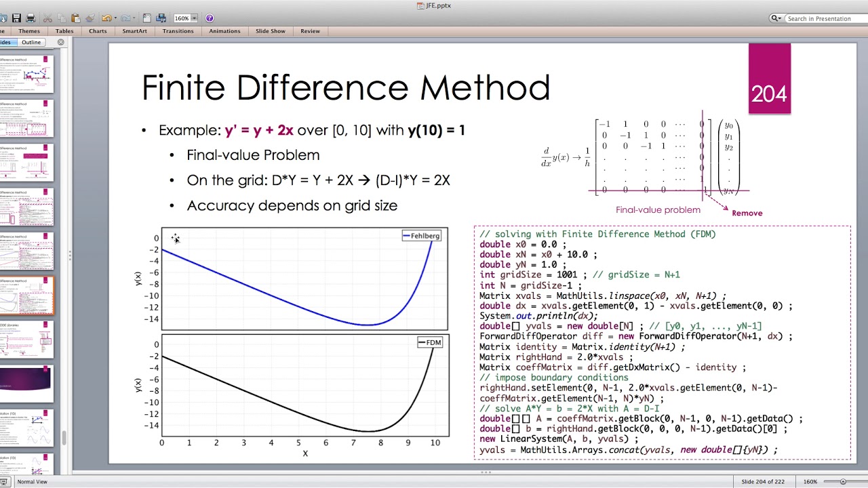Click the Normal View icon in status bar
This screenshot has height=488, width=868.
[5, 481]
